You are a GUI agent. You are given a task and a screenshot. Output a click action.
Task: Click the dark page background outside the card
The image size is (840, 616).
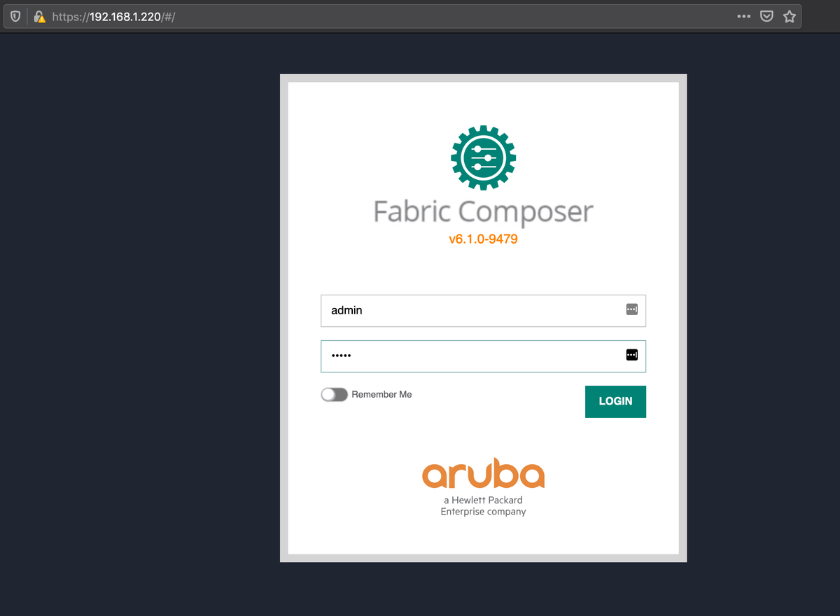pos(140,315)
